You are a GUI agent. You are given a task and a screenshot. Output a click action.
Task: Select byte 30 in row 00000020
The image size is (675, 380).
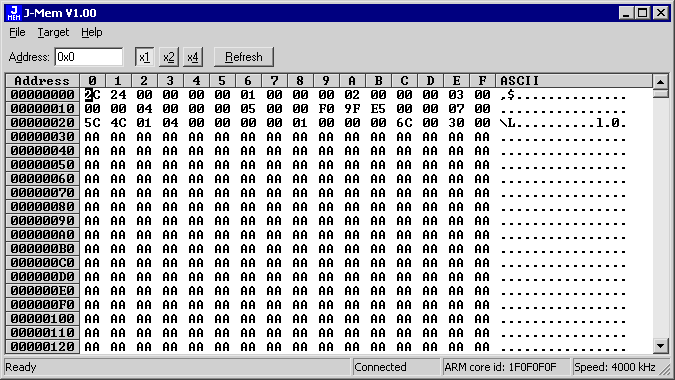click(456, 123)
